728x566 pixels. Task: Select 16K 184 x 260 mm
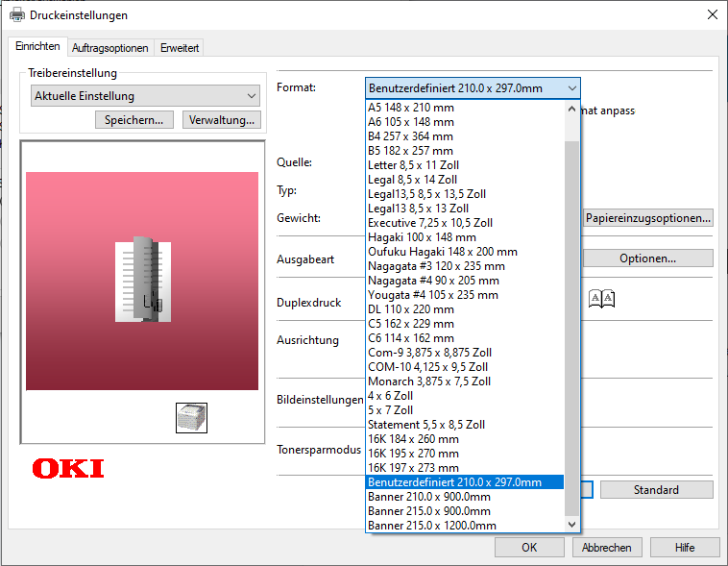(x=465, y=438)
